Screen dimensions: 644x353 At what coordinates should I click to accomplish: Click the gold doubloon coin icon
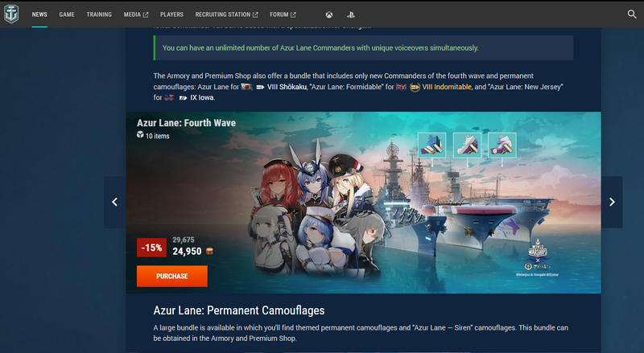(x=209, y=251)
